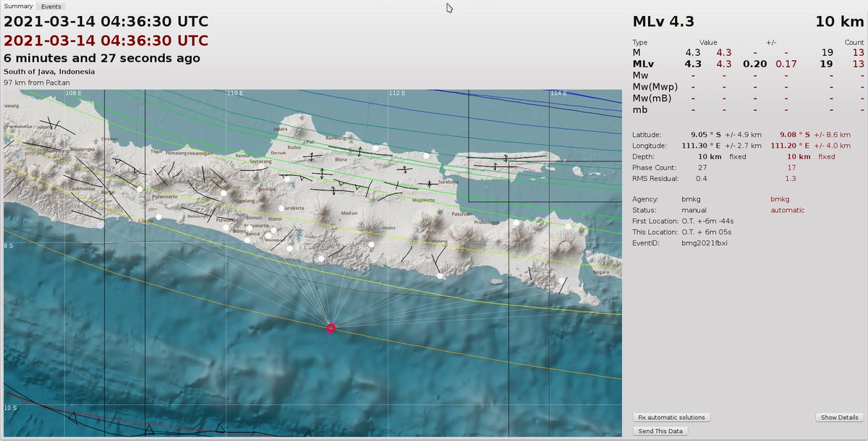Click the '8 S' latitude grid label

[9, 246]
